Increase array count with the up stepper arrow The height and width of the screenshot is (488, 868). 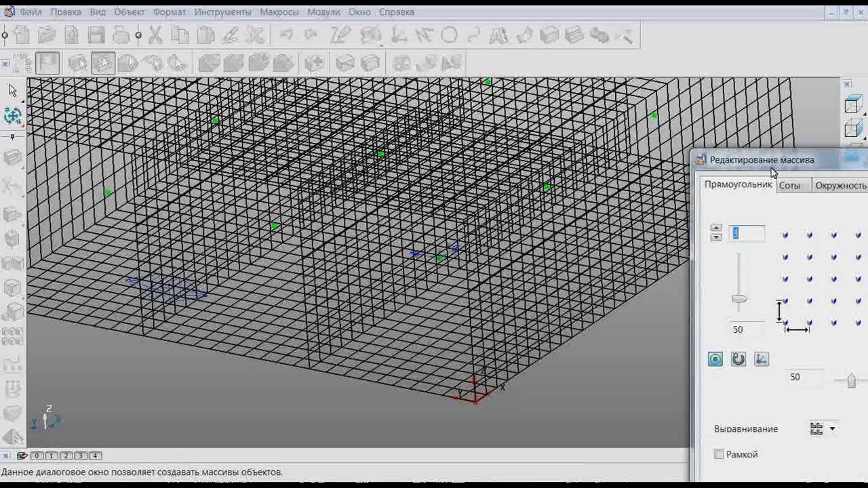coord(716,228)
